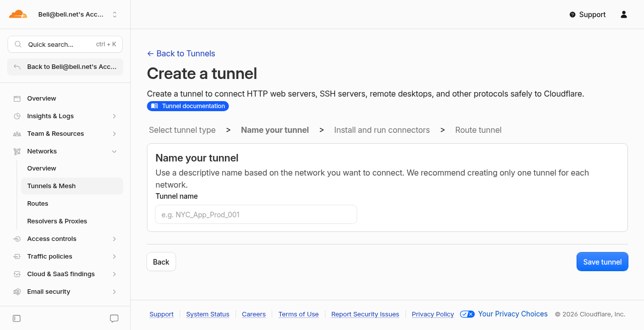
Task: Open the feedback chat icon
Action: click(114, 318)
